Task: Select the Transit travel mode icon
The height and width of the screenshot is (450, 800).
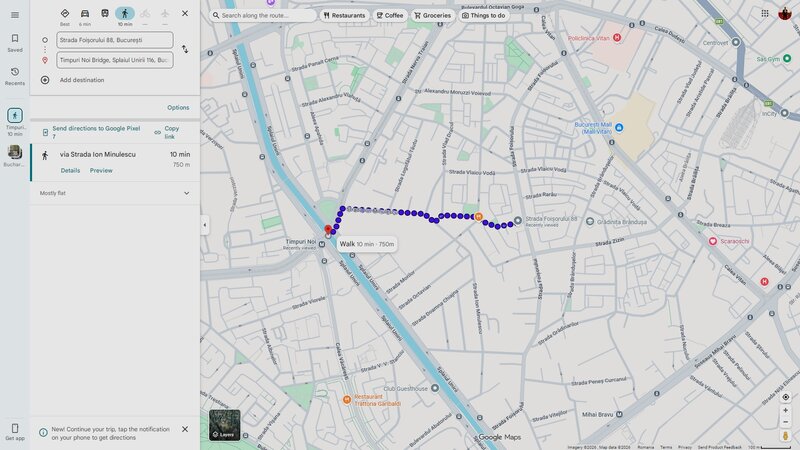Action: (105, 14)
